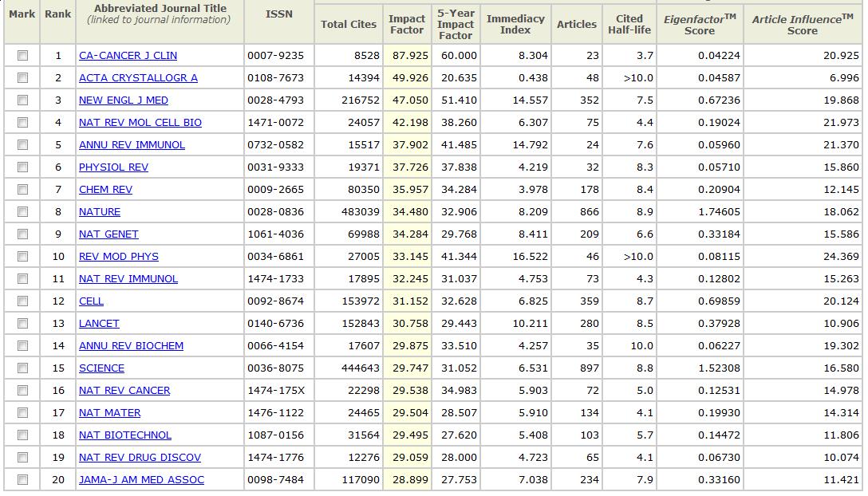Viewport: 868px width, 496px height.
Task: Open PHYSIOL REV journal details
Action: (x=113, y=167)
